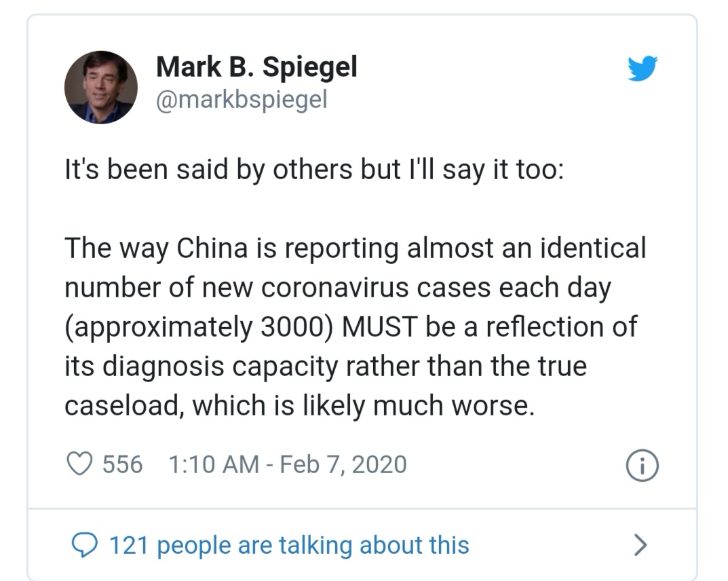Click the footer bar of the tweet card

click(362, 545)
